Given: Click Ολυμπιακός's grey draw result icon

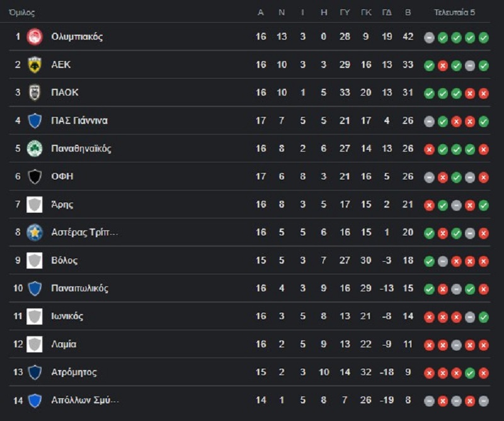Looking at the screenshot, I should pos(429,38).
